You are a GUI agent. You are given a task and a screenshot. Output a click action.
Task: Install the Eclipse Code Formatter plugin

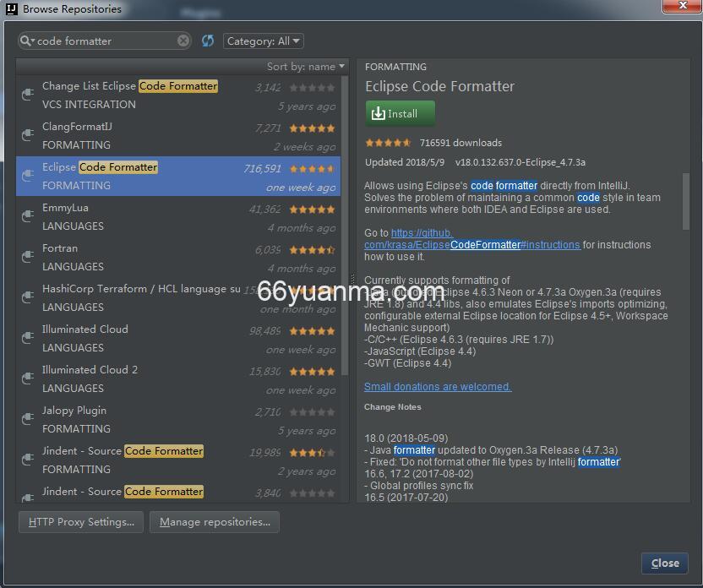(x=400, y=113)
